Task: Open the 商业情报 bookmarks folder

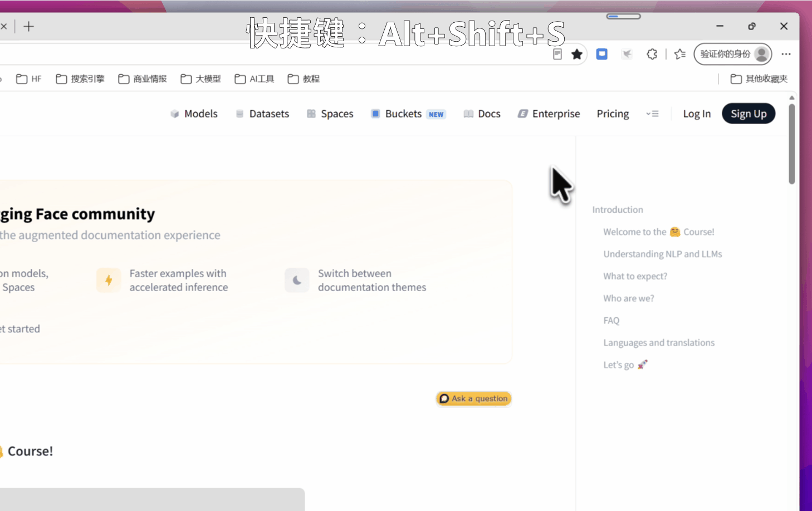Action: tap(143, 79)
